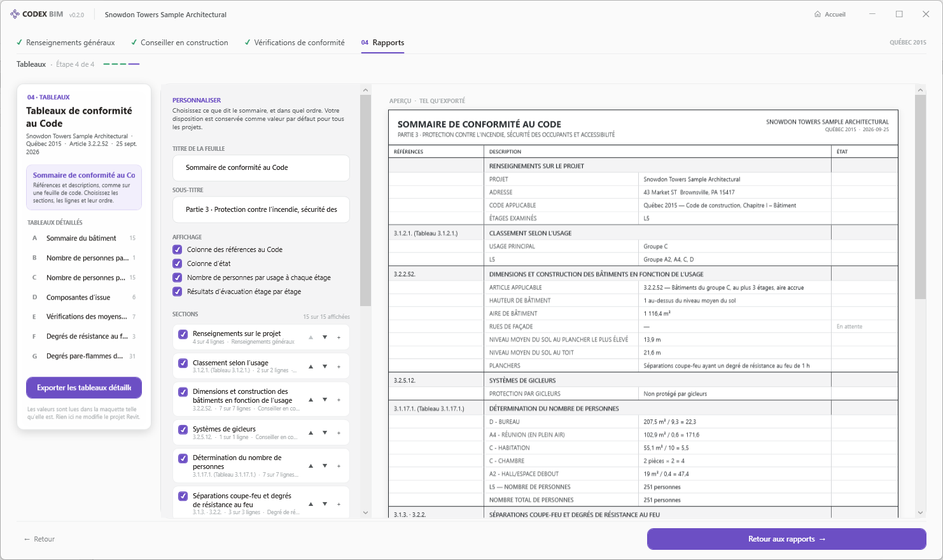The height and width of the screenshot is (560, 943).
Task: Edit the 'Sous-titre' text field
Action: tap(261, 209)
